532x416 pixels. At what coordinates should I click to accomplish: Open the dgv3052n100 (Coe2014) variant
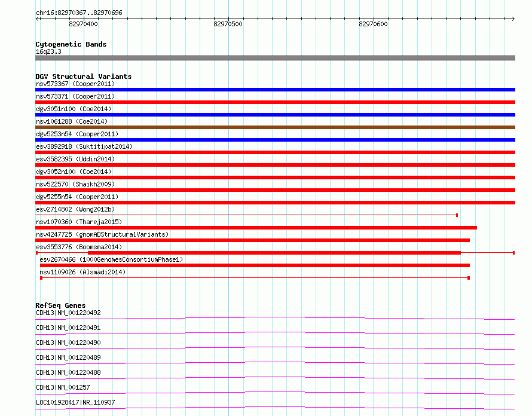74,172
